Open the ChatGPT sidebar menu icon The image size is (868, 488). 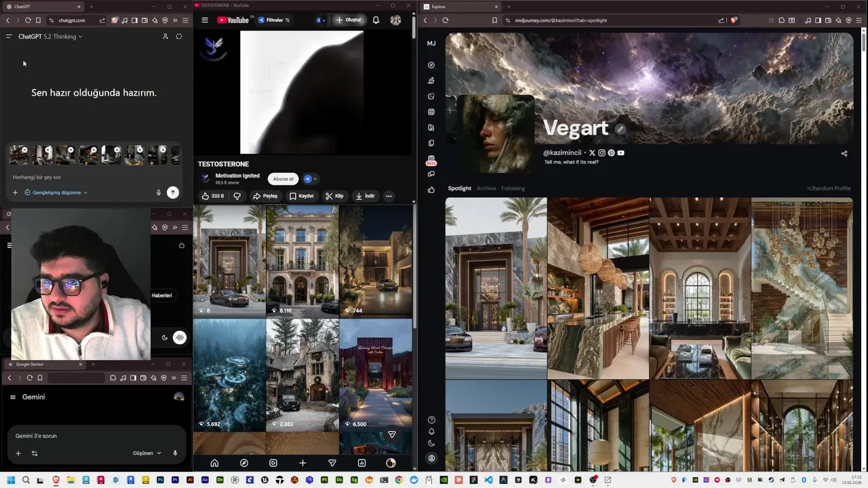point(9,37)
